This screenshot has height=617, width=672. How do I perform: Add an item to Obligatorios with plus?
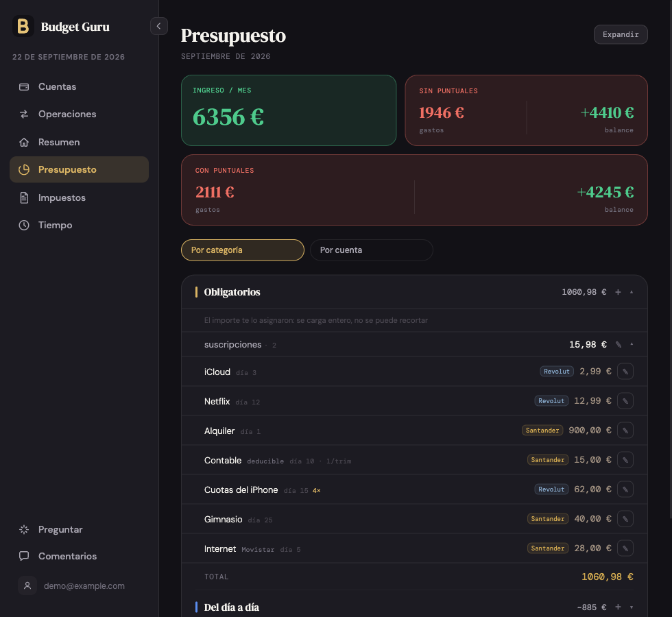click(x=618, y=292)
